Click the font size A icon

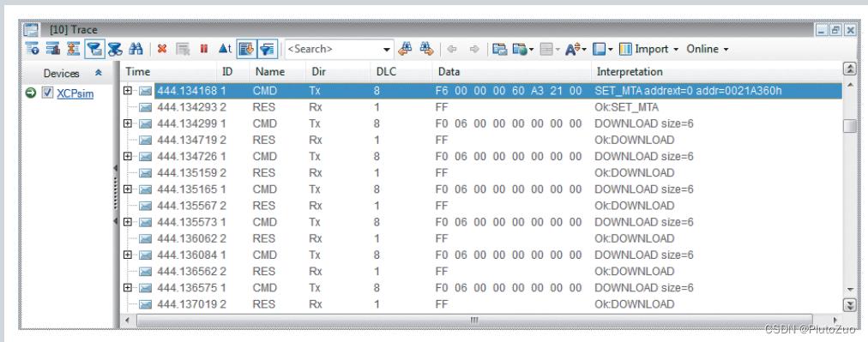573,49
